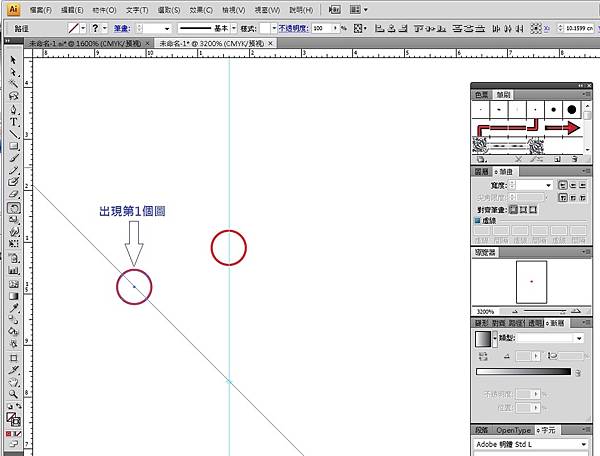Click the horizontal distribute left icon
The height and width of the screenshot is (456, 600).
496,28
